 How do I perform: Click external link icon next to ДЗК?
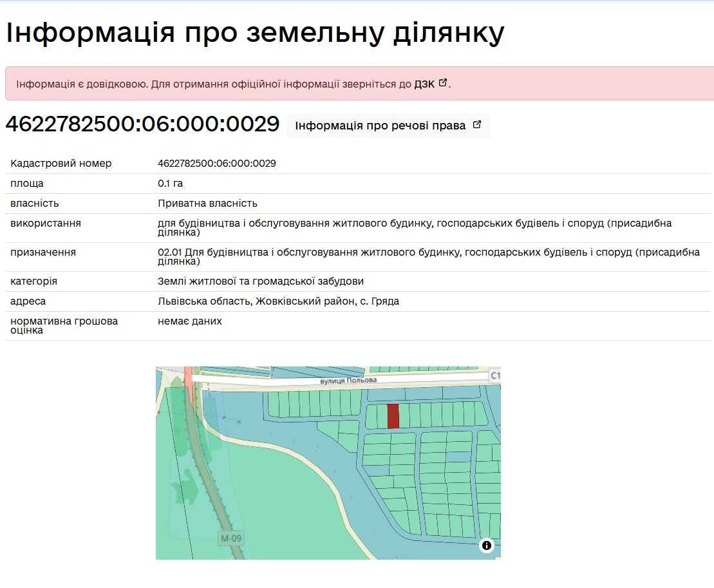coord(442,83)
